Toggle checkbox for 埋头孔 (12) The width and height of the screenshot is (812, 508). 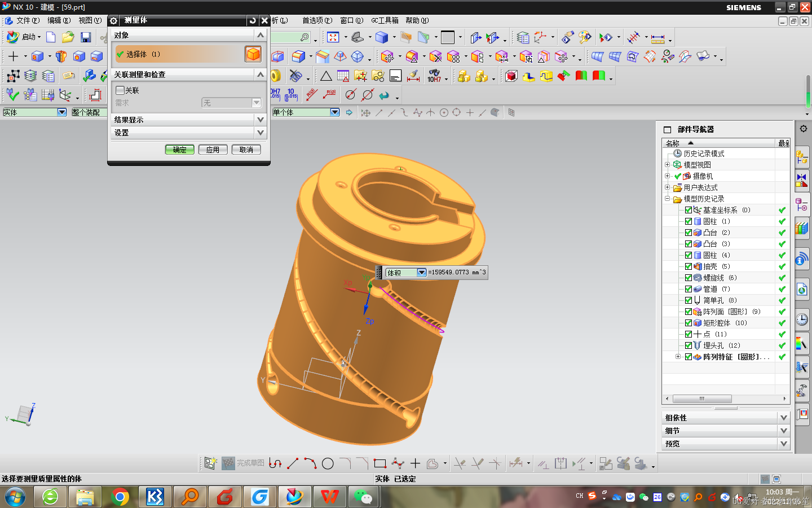click(x=689, y=345)
